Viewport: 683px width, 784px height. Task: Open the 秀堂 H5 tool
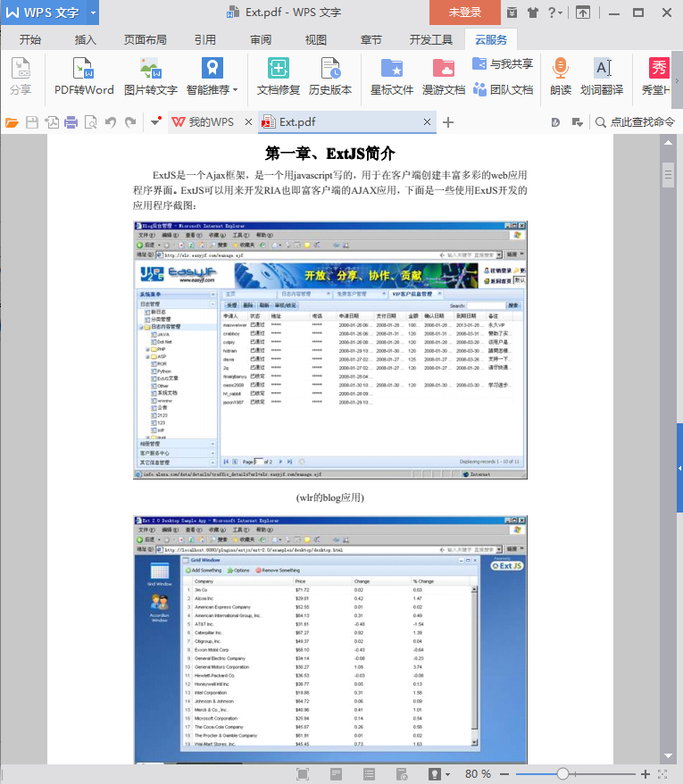pyautogui.click(x=656, y=77)
